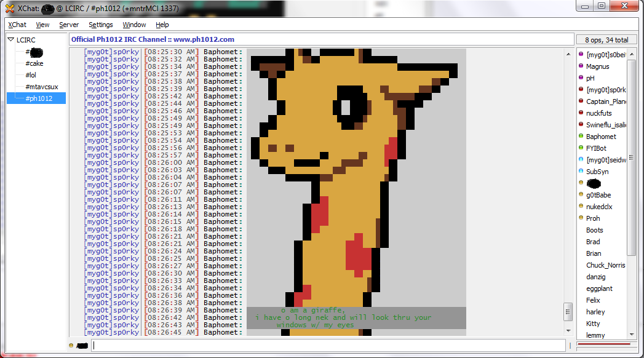Select user Brian in user list
The image size is (644, 358).
tap(594, 253)
